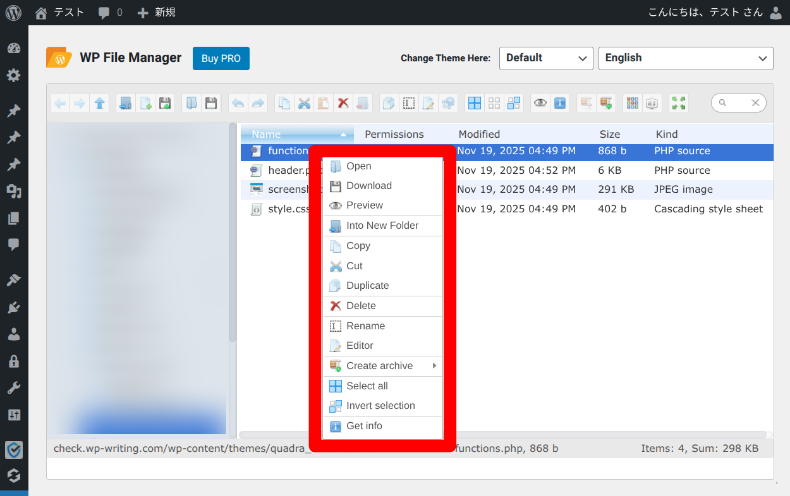Screen dimensions: 790x496
Task: Click the toolbar eye Preview icon
Action: (540, 104)
